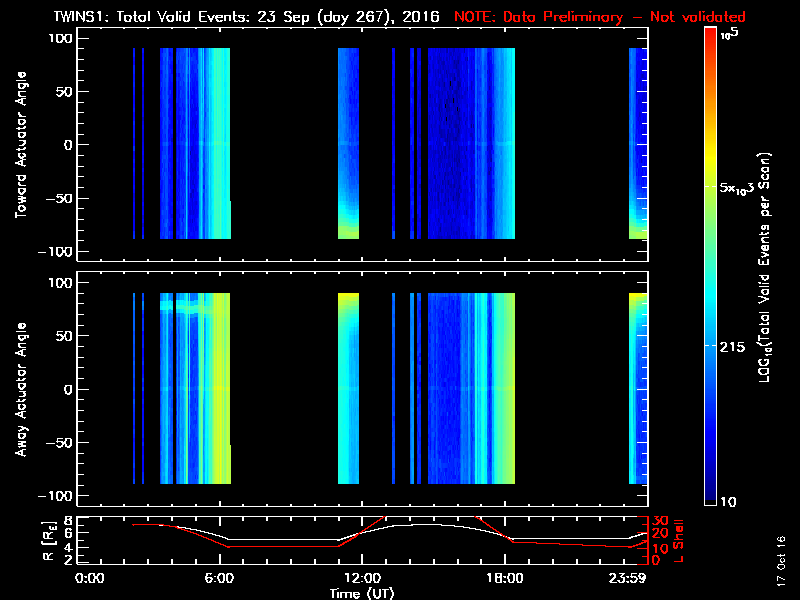Click the 0:00 time tick label
This screenshot has height=600, width=800.
pyautogui.click(x=90, y=579)
